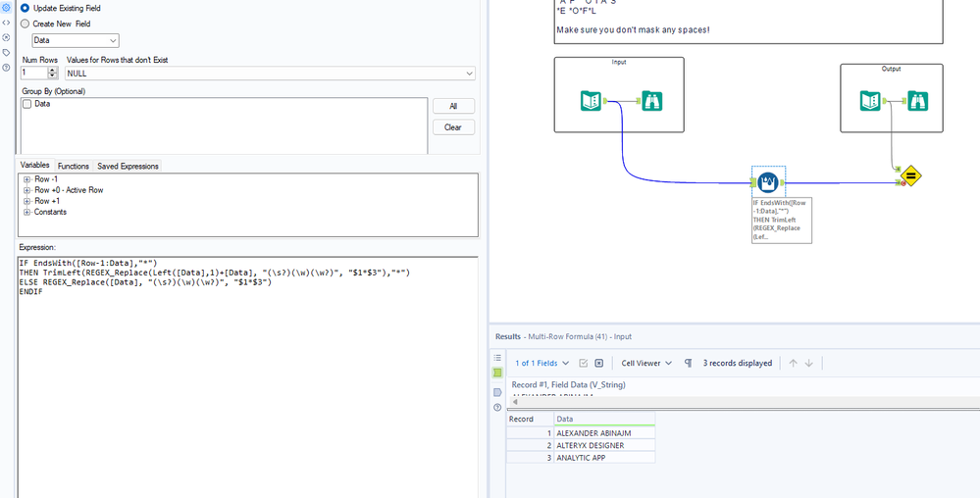The width and height of the screenshot is (980, 498).
Task: Select the Browse tool in Output container
Action: [917, 101]
